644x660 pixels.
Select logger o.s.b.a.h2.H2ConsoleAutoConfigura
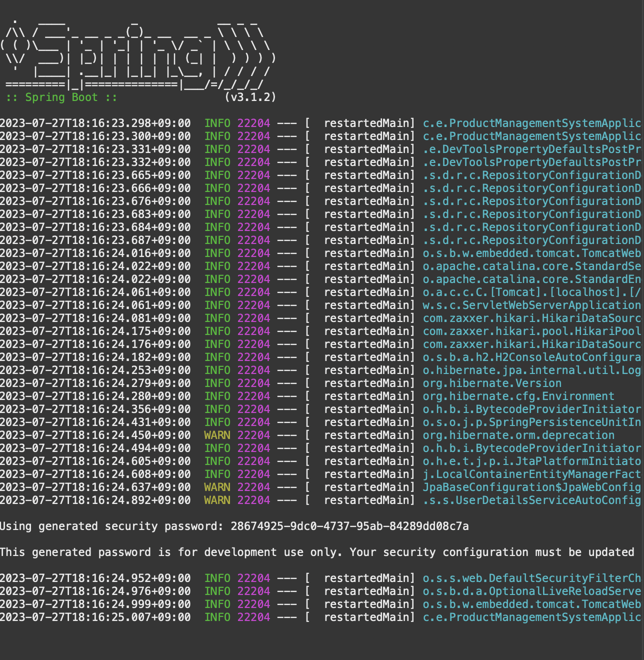(x=532, y=357)
